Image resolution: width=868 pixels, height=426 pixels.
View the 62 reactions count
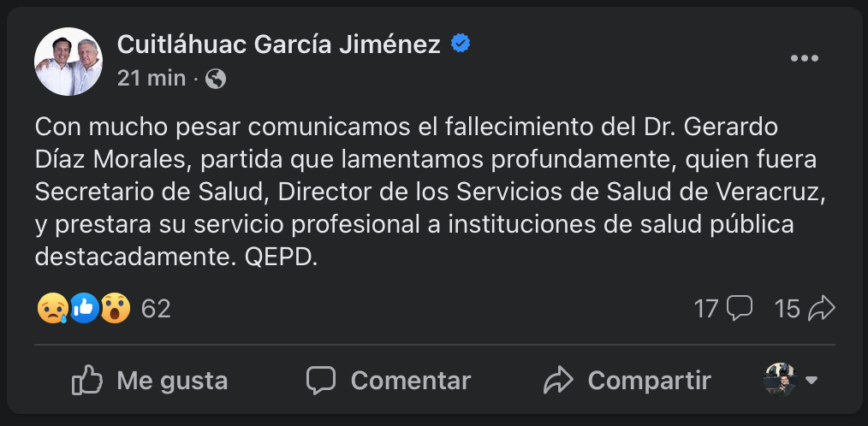156,309
